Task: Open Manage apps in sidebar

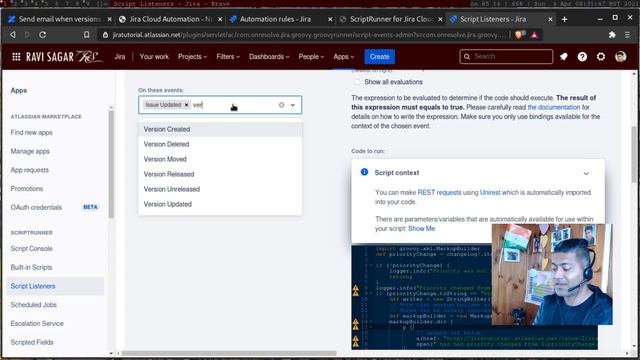Action: coord(30,151)
